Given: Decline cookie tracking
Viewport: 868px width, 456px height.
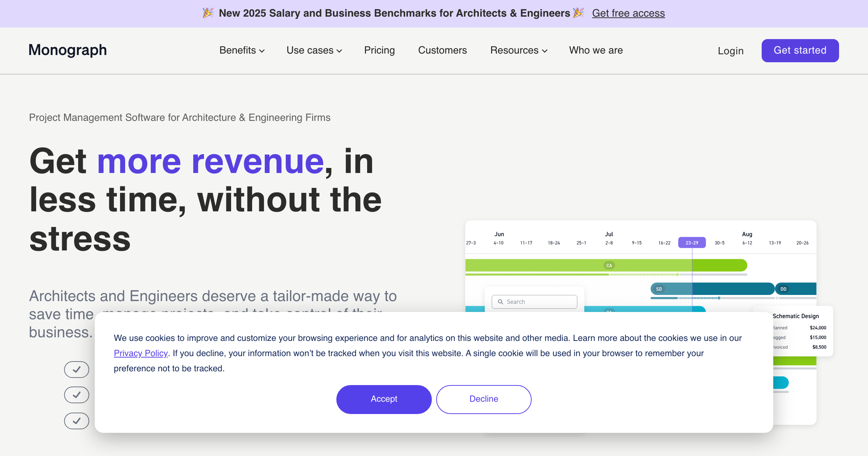Looking at the screenshot, I should click(484, 399).
